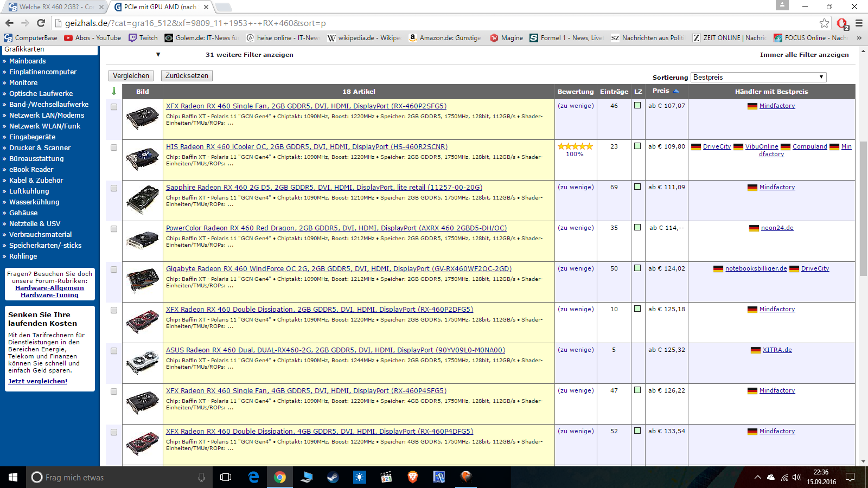Tick the compare checkbox for Gigabyte WindForce OC 2G
This screenshot has height=488, width=868.
click(x=114, y=269)
